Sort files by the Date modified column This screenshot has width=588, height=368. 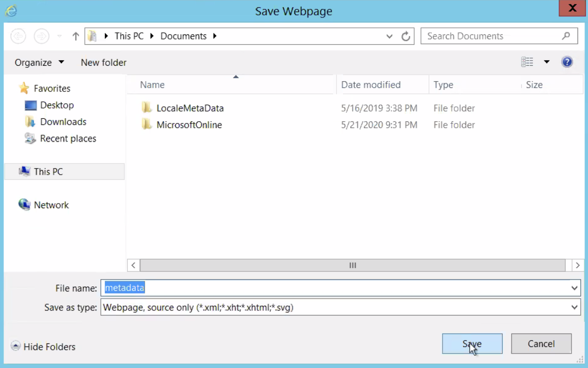pyautogui.click(x=370, y=84)
